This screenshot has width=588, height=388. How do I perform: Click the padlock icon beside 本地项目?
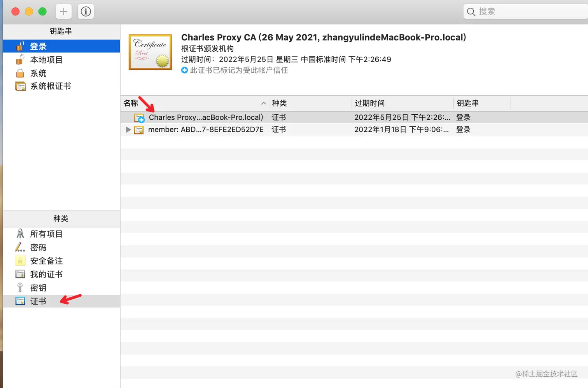click(x=20, y=59)
